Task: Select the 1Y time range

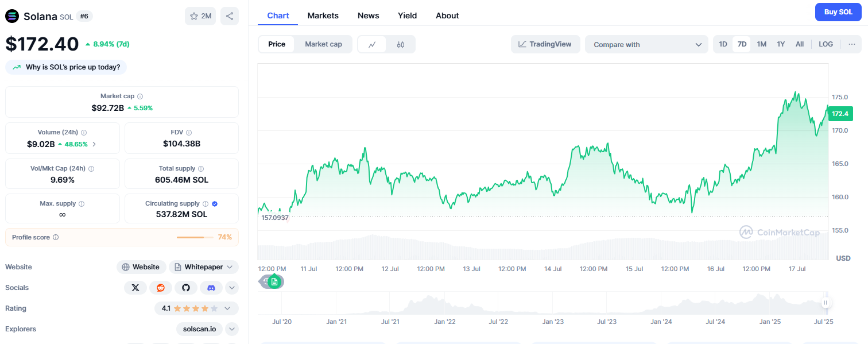Action: [781, 44]
